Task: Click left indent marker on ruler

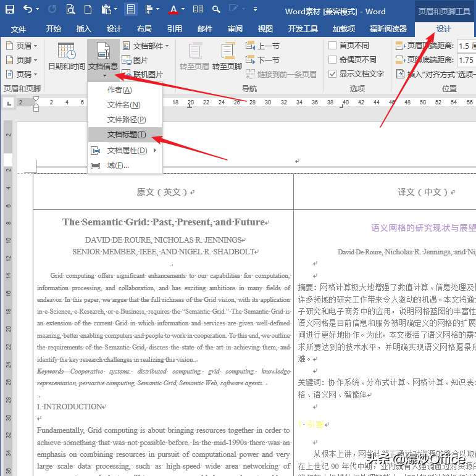Action: [36, 108]
